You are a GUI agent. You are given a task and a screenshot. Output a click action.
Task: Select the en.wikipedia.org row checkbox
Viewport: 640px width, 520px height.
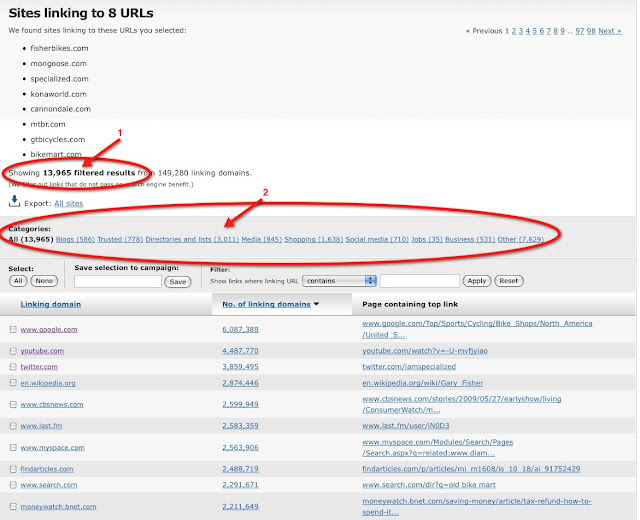(x=13, y=383)
